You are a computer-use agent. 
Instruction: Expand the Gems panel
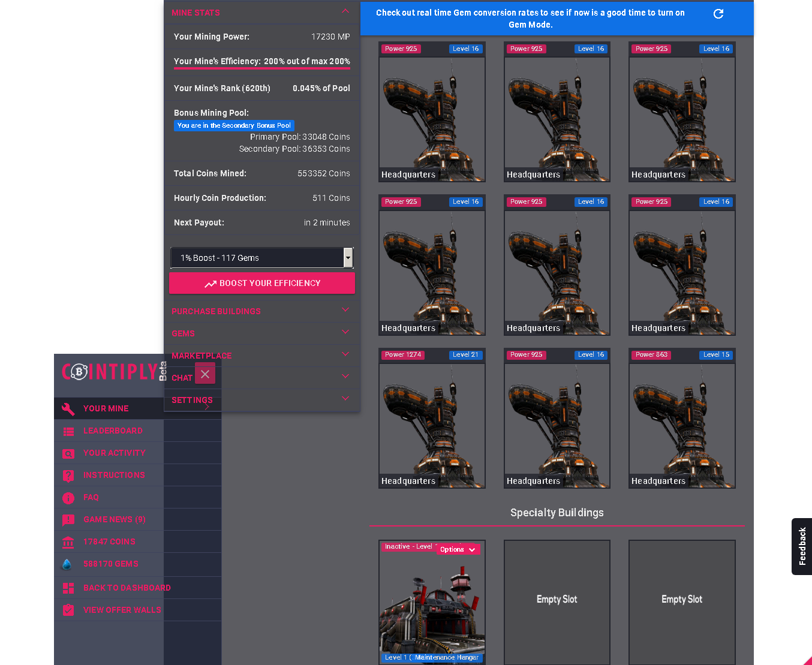click(x=345, y=332)
